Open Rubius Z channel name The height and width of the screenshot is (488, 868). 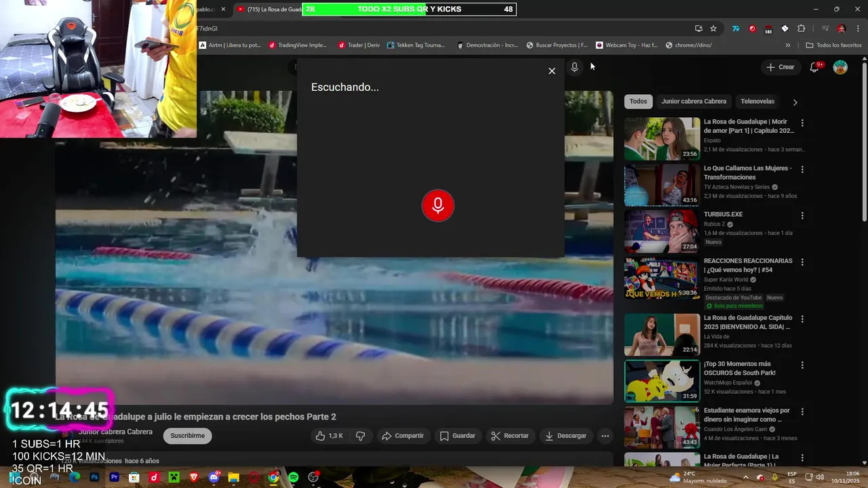click(x=715, y=224)
